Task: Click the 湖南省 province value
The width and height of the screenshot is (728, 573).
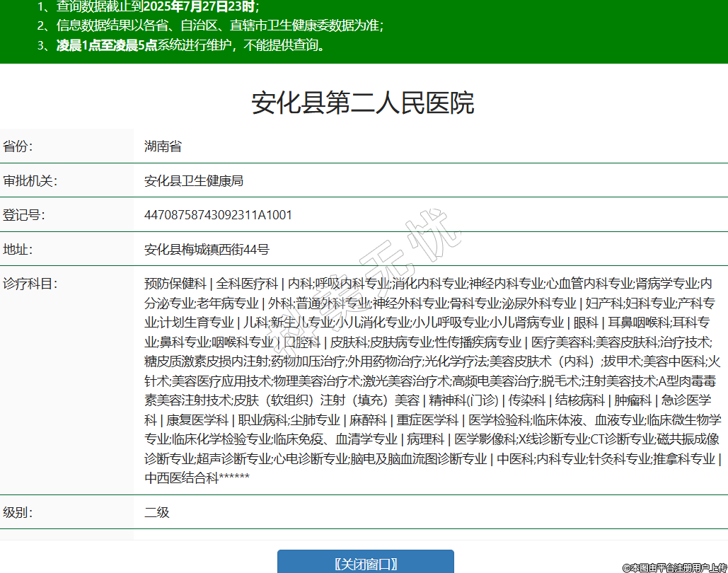Action: click(163, 146)
